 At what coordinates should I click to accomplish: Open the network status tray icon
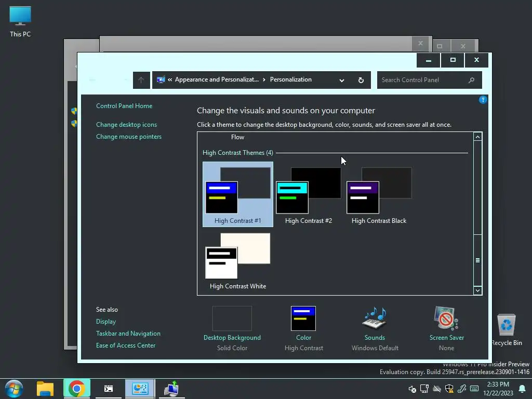click(x=424, y=389)
